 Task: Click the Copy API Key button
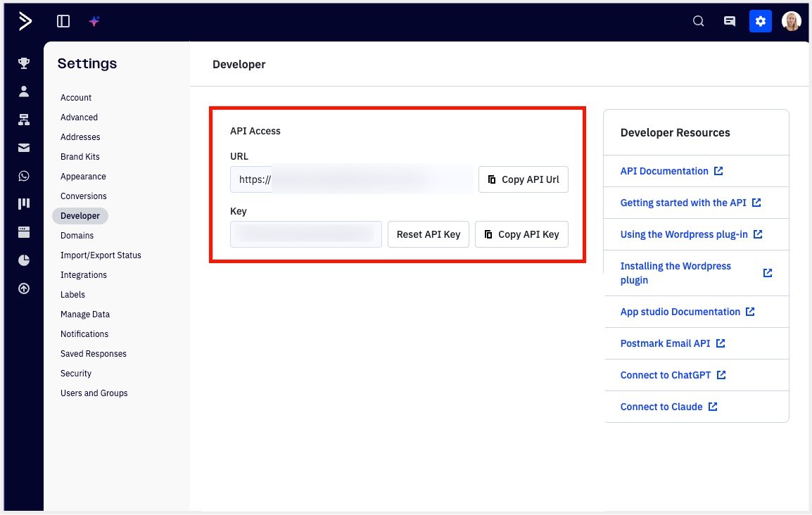click(x=521, y=234)
